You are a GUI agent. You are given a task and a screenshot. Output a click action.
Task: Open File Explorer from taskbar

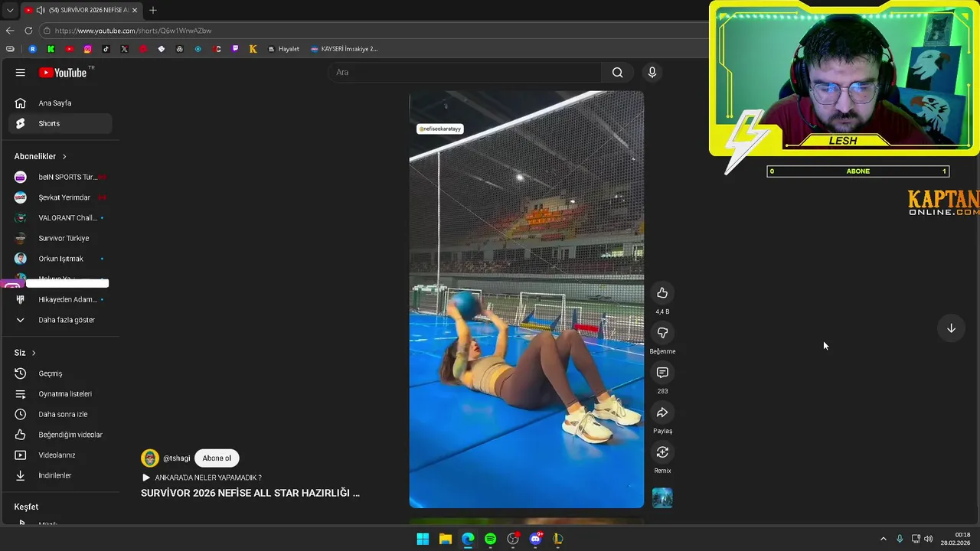(445, 539)
